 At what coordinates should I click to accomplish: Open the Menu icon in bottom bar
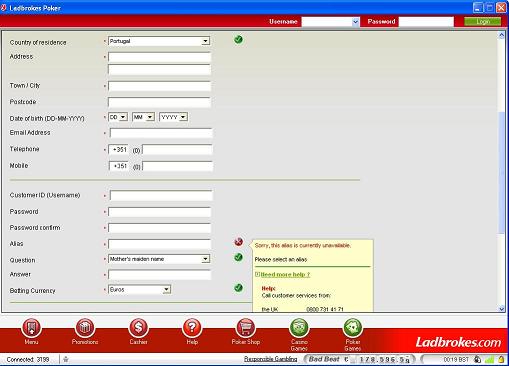pyautogui.click(x=31, y=328)
